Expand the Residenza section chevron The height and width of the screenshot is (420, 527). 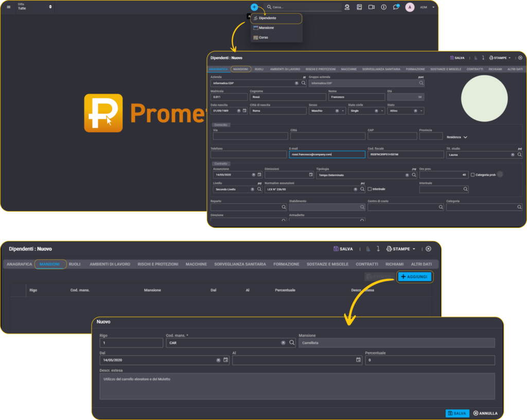[x=465, y=137]
